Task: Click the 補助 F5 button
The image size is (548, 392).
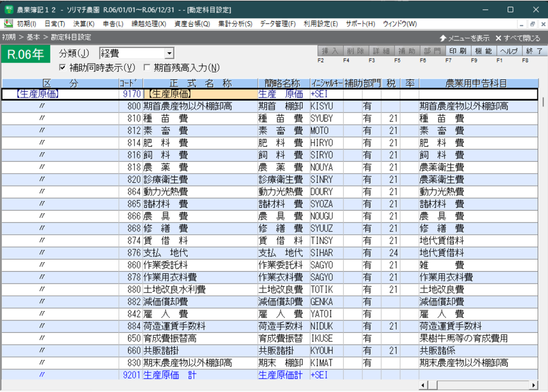Action: 407,51
